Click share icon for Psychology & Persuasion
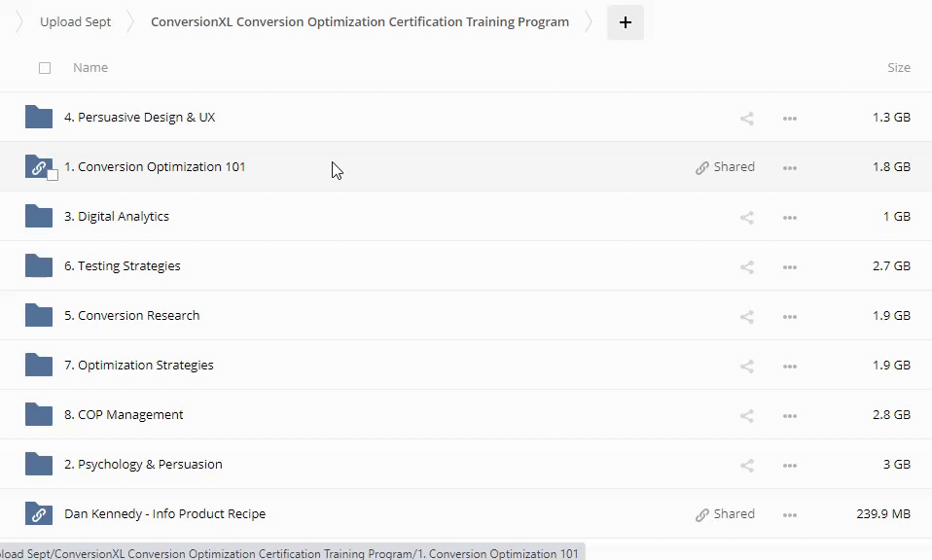 [x=746, y=466]
